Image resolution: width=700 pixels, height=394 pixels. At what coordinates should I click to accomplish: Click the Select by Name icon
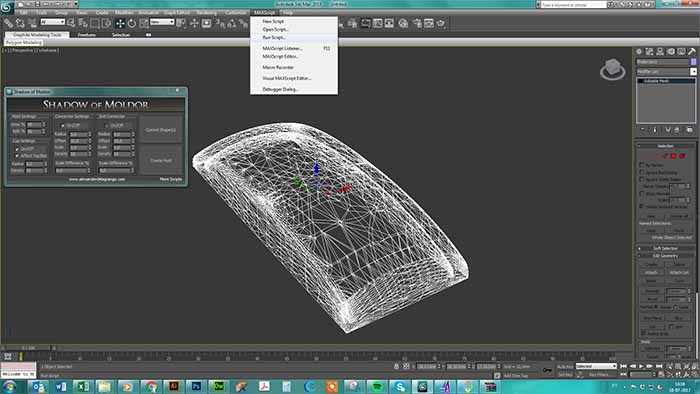click(x=83, y=23)
